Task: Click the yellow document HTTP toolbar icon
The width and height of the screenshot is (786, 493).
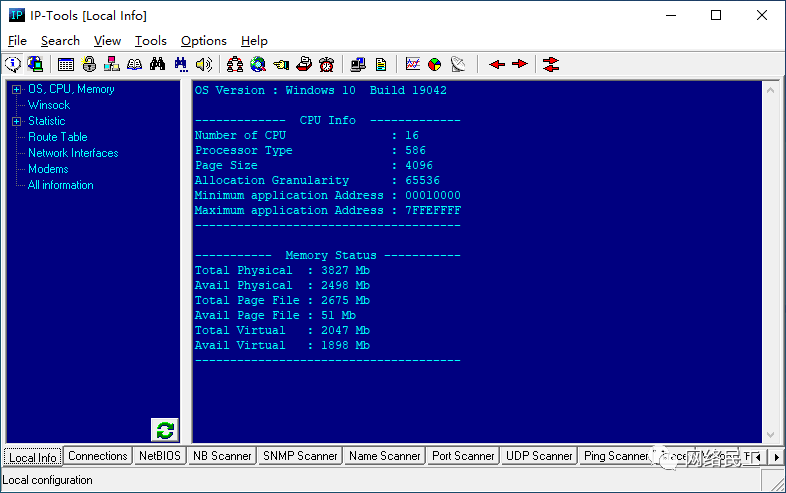Action: [381, 64]
